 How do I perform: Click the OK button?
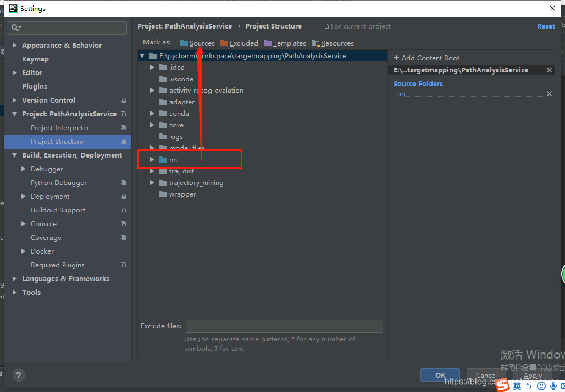click(440, 375)
